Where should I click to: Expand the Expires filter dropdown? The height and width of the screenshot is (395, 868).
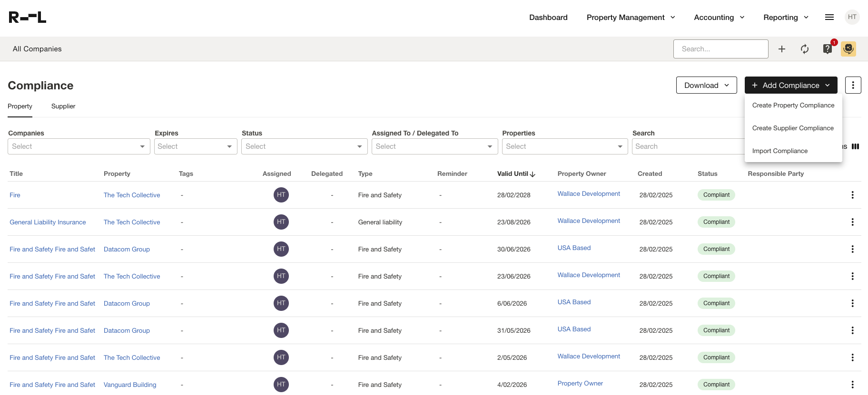click(195, 146)
